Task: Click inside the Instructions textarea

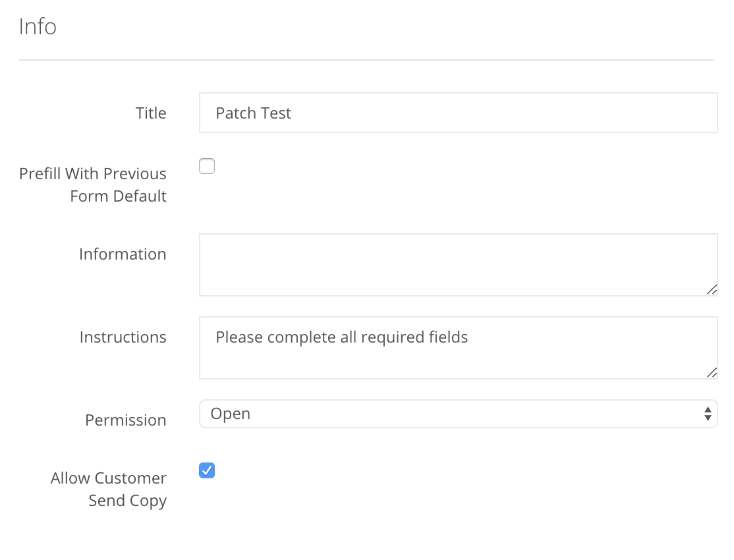Action: (x=459, y=347)
